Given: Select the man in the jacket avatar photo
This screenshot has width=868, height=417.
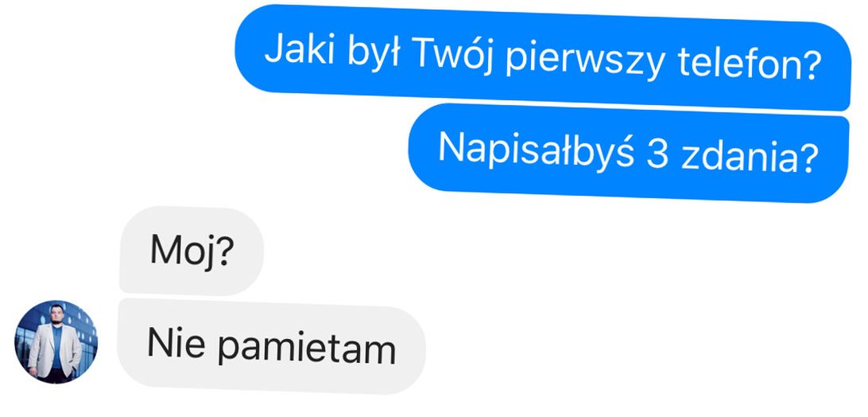Looking at the screenshot, I should pyautogui.click(x=54, y=347).
